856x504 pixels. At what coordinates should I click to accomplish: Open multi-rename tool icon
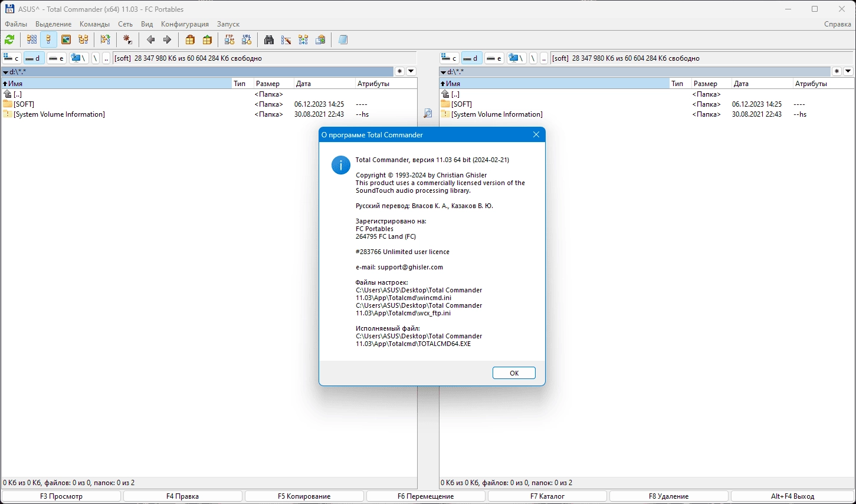pos(286,39)
